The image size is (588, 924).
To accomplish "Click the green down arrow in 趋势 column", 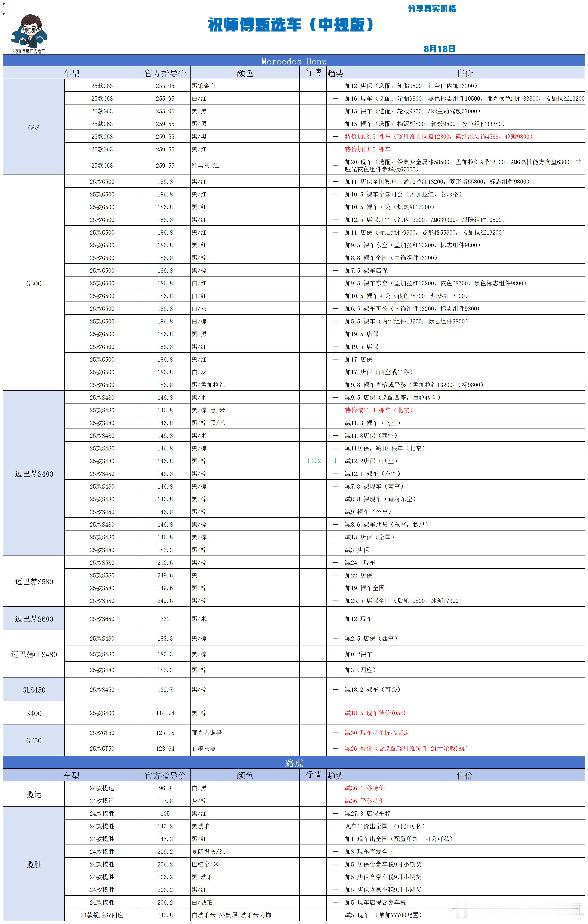I will click(x=335, y=461).
